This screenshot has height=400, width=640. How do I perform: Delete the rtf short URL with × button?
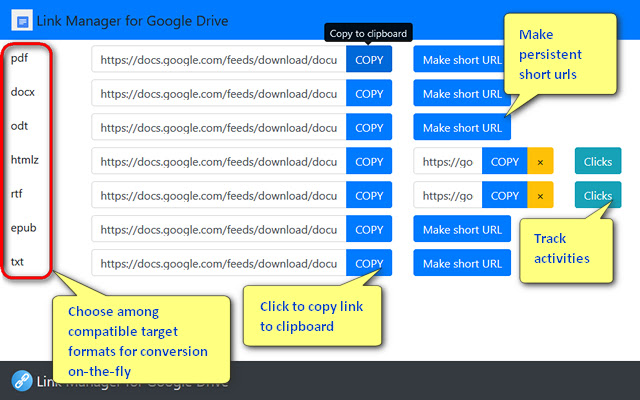pyautogui.click(x=540, y=195)
